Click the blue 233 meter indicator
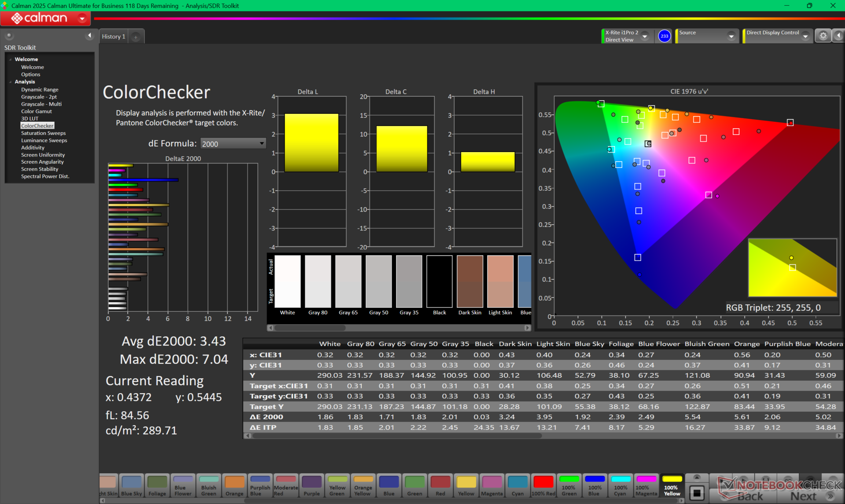 (x=664, y=36)
